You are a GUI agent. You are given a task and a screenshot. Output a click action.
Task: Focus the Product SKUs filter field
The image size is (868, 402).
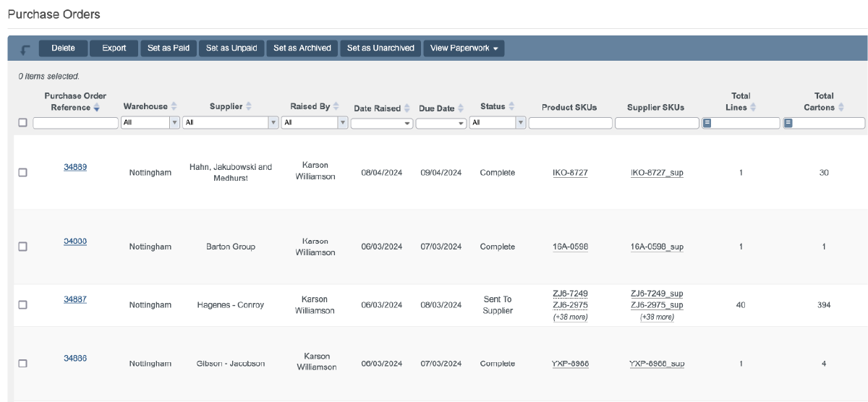click(570, 123)
